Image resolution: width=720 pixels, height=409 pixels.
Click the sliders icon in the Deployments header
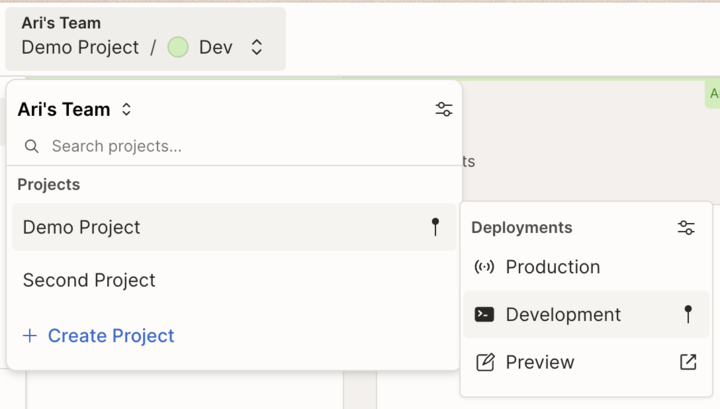(686, 228)
